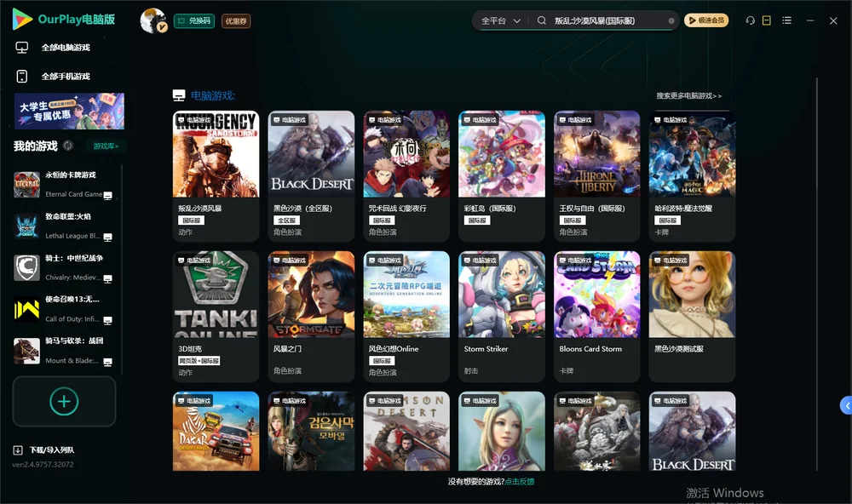
Task: Click the 点击反馈 feedback link
Action: [x=520, y=481]
